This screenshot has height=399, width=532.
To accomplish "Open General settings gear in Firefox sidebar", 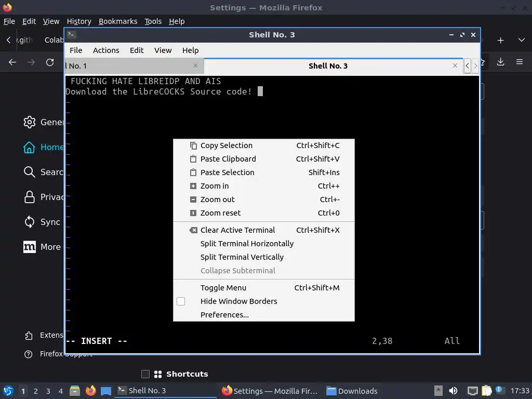I will tap(30, 122).
